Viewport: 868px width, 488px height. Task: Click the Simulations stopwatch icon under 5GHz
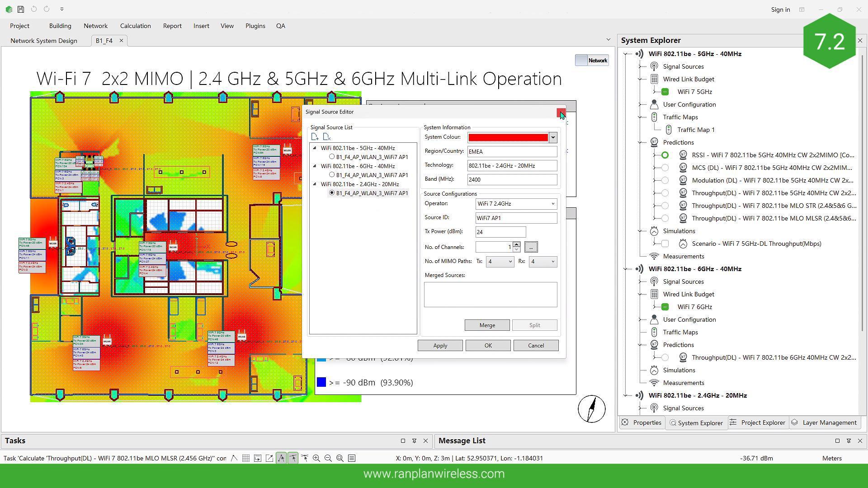point(654,231)
